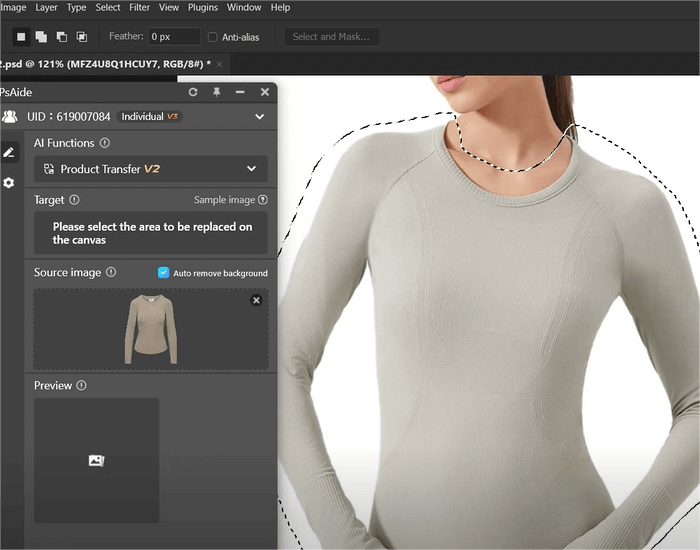
Task: Close the PsAide panel
Action: tap(265, 92)
